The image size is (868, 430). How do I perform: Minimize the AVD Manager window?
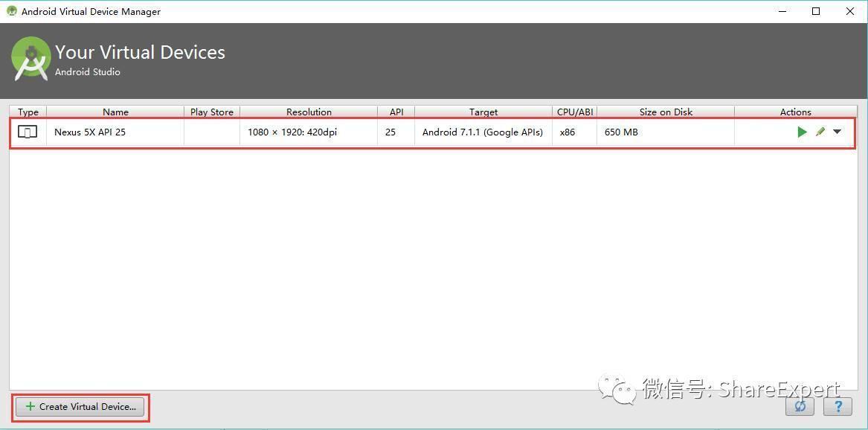coord(782,11)
